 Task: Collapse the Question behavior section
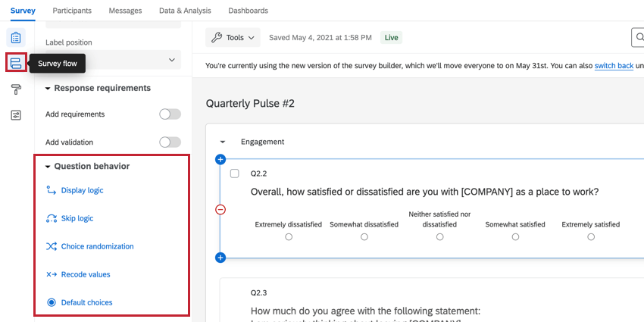[x=48, y=167]
